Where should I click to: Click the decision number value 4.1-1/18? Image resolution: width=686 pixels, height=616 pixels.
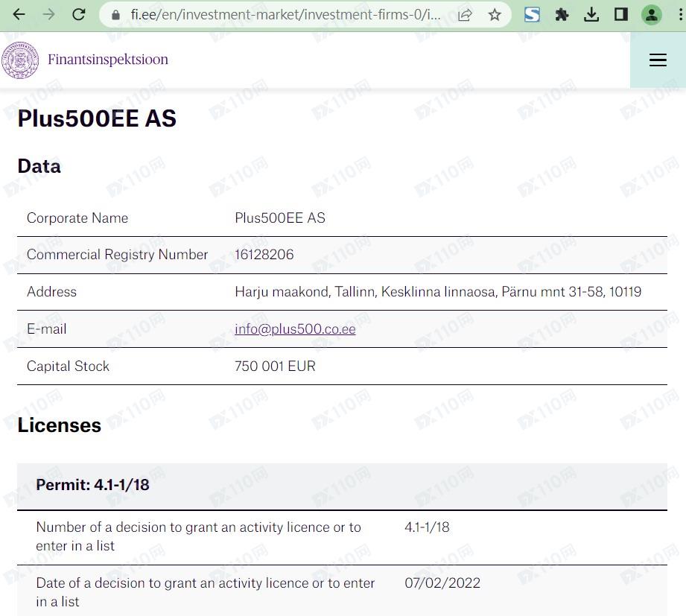427,527
